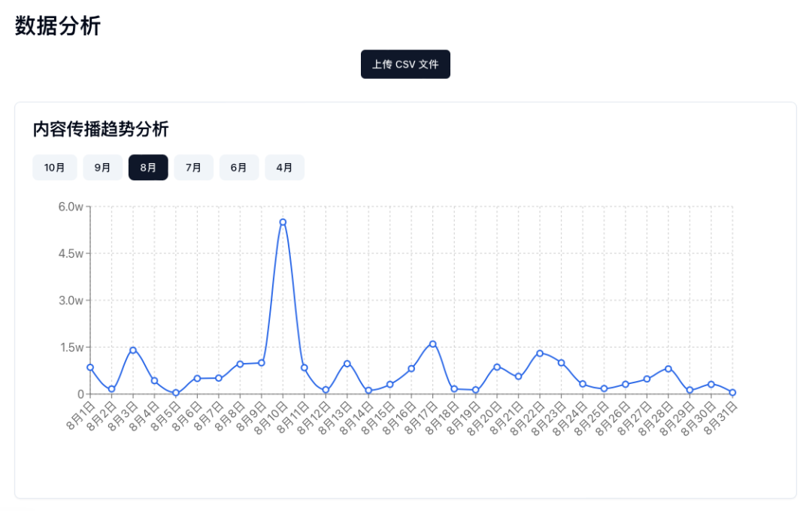Click the 8月20日 data point
812x511 pixels.
pyautogui.click(x=497, y=367)
